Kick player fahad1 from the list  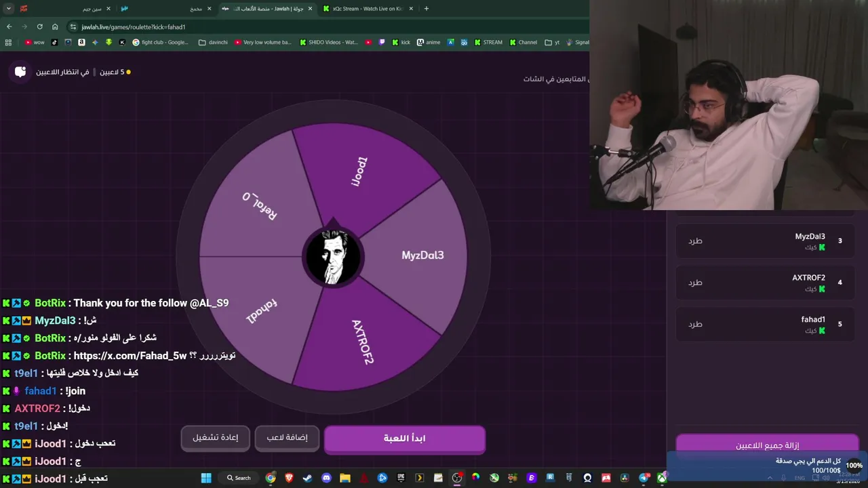[695, 324]
